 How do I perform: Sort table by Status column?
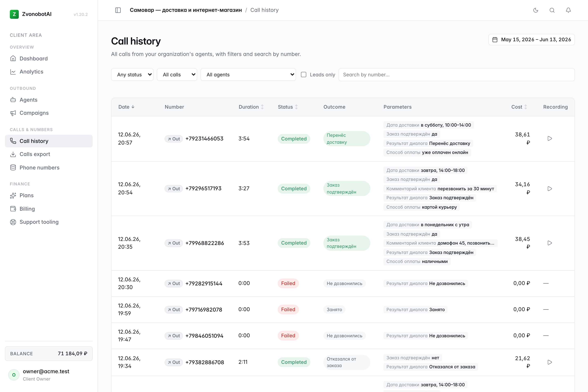click(x=288, y=107)
